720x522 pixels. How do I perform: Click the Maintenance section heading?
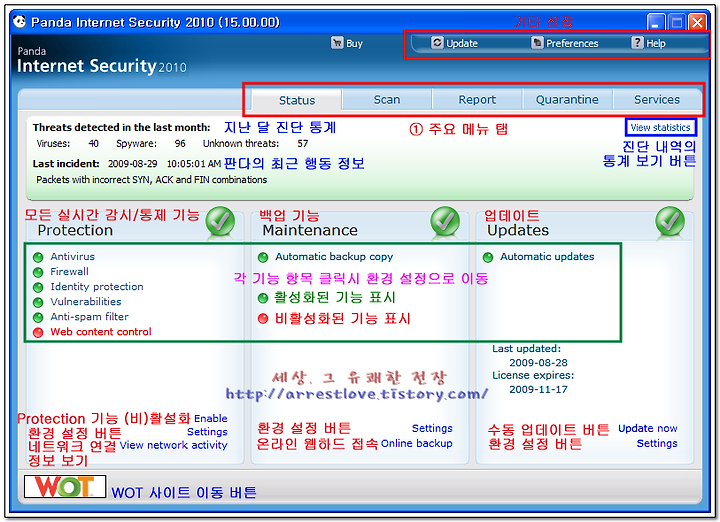(310, 230)
